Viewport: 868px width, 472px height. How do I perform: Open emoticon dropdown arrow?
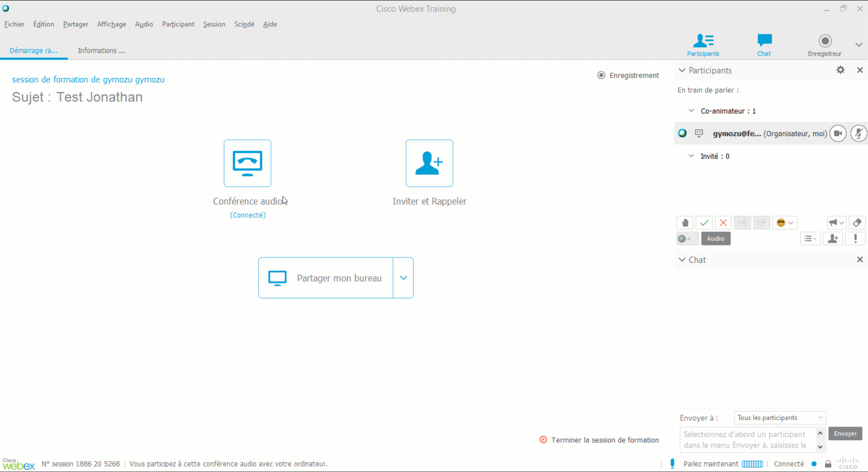(791, 223)
